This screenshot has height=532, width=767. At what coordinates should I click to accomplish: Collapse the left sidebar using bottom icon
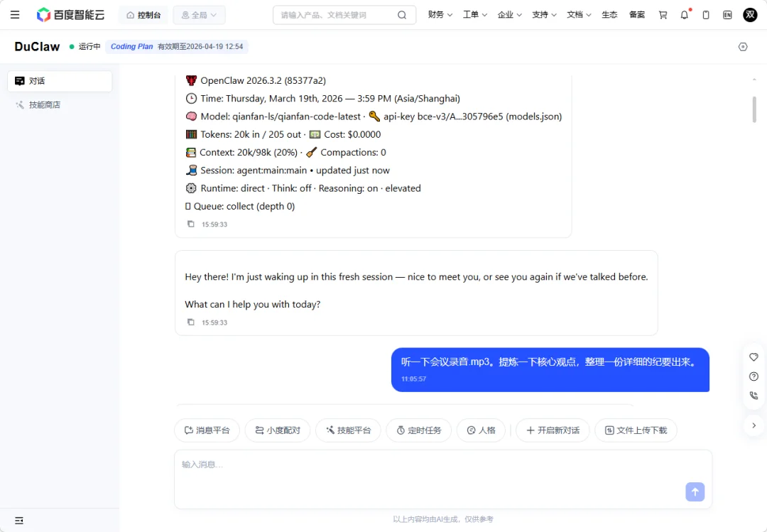(x=19, y=521)
